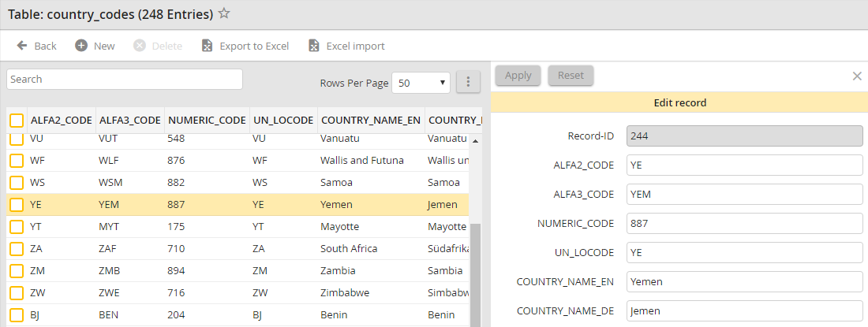Check the YE row checkbox
868x327 pixels.
pyautogui.click(x=17, y=205)
